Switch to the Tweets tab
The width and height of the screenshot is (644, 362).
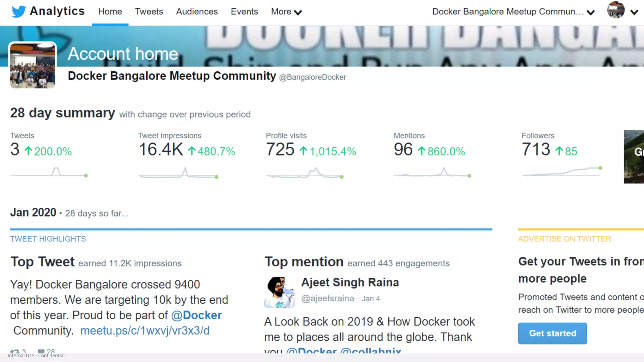149,12
